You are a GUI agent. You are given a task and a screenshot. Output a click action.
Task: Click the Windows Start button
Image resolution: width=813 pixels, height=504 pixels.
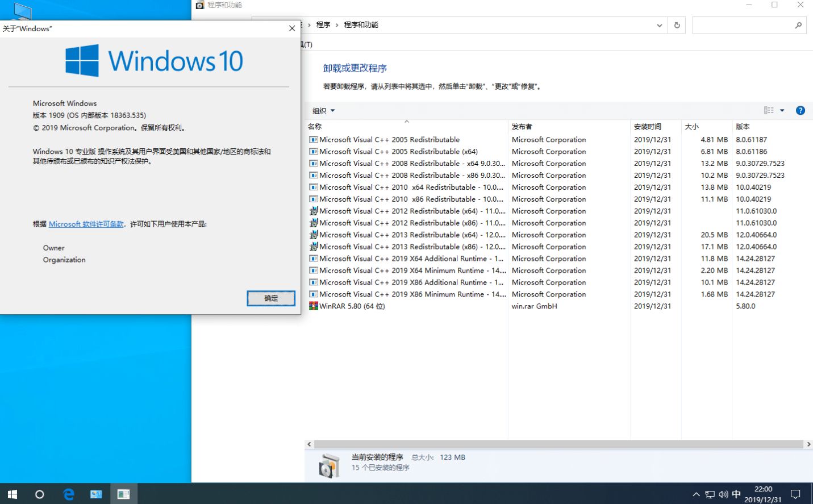coord(12,494)
